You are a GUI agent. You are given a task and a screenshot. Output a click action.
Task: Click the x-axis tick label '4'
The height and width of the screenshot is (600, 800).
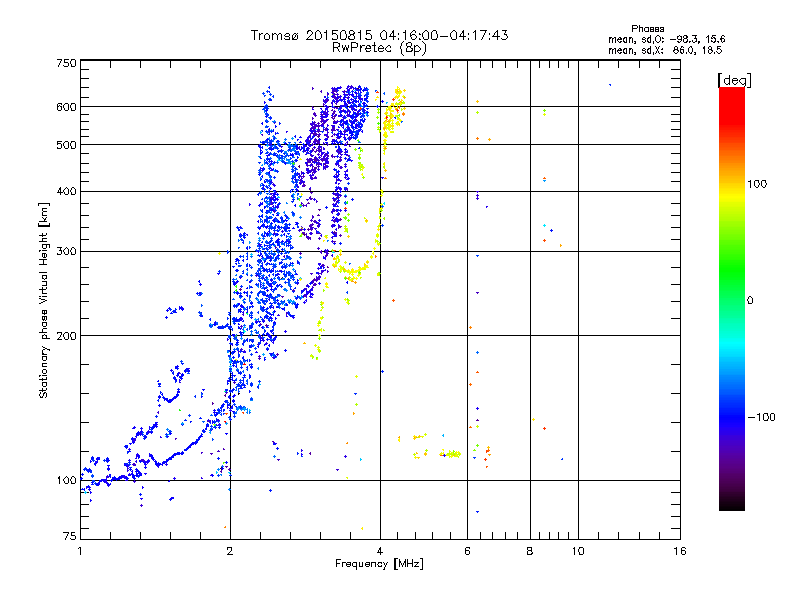coord(380,551)
